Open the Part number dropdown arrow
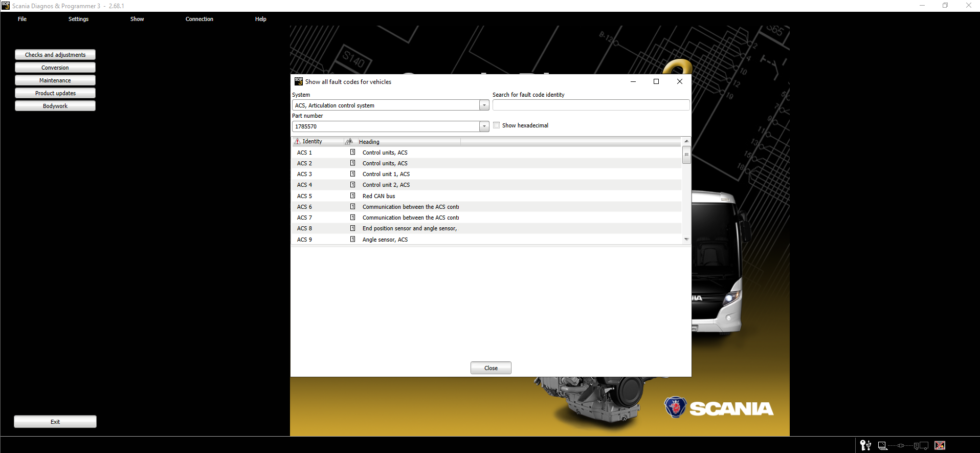The height and width of the screenshot is (453, 980). (x=484, y=126)
